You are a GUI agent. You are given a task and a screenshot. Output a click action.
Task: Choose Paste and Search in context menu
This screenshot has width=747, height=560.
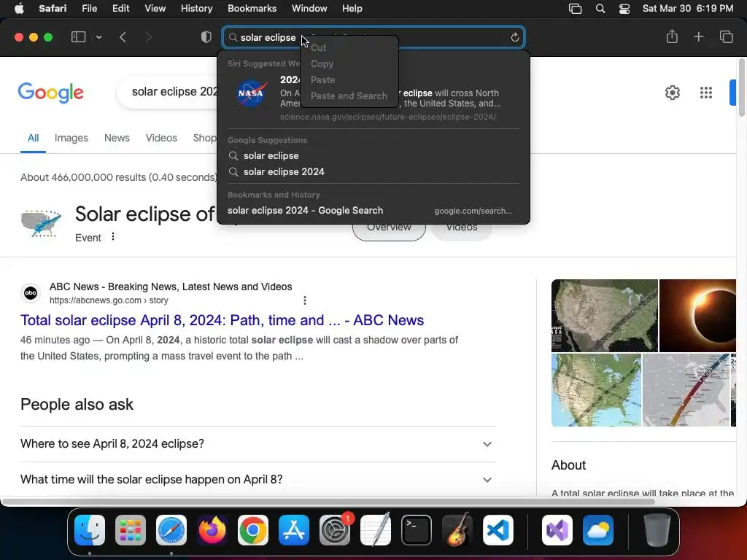point(349,96)
